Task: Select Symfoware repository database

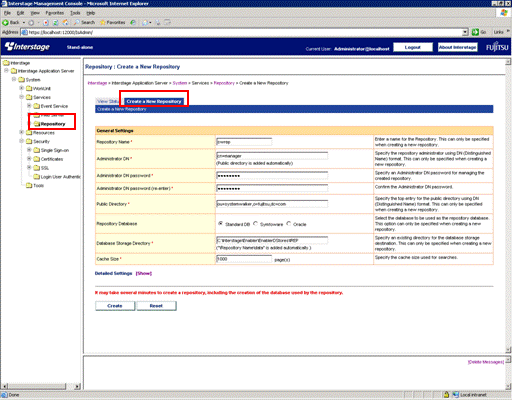Action: (255, 224)
